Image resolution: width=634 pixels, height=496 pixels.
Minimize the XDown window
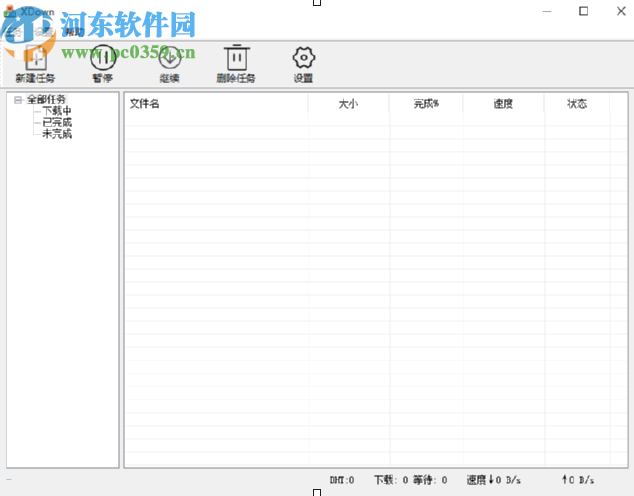pyautogui.click(x=547, y=11)
